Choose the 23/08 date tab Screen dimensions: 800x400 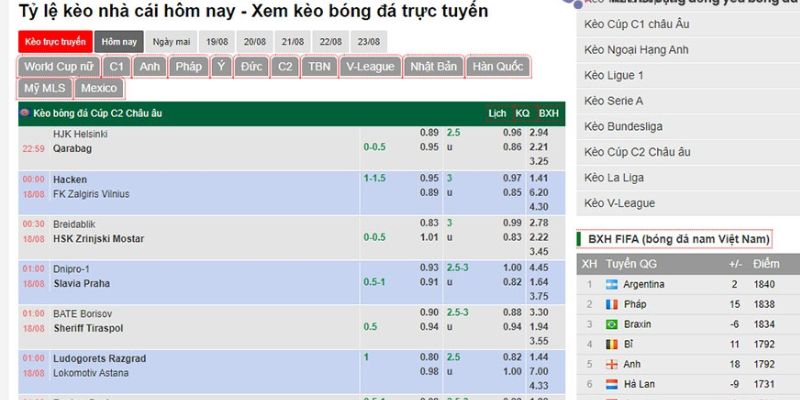click(368, 42)
